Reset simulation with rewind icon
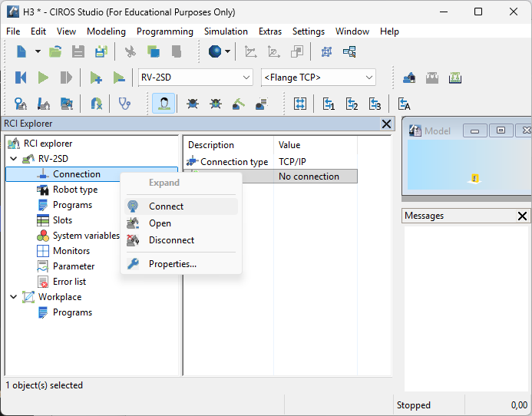The width and height of the screenshot is (532, 416). [x=21, y=78]
